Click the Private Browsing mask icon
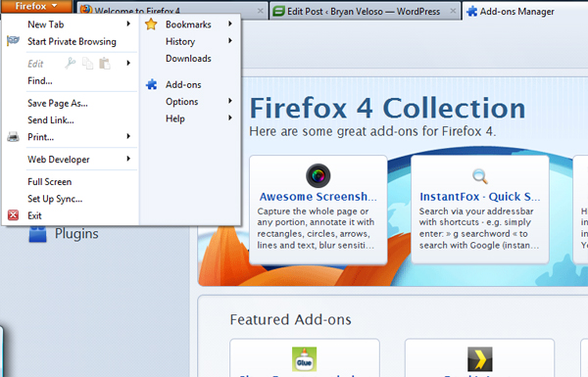The width and height of the screenshot is (588, 377). coord(13,41)
